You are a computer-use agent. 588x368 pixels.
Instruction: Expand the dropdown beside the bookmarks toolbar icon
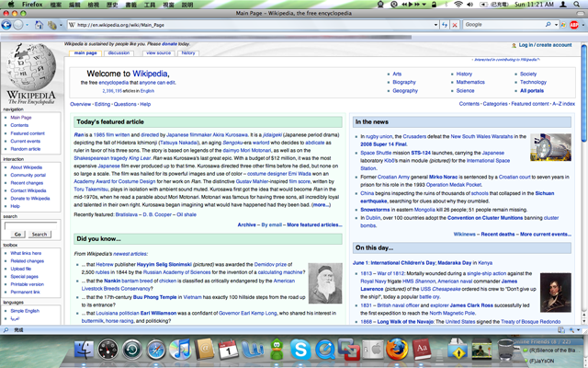tap(61, 25)
